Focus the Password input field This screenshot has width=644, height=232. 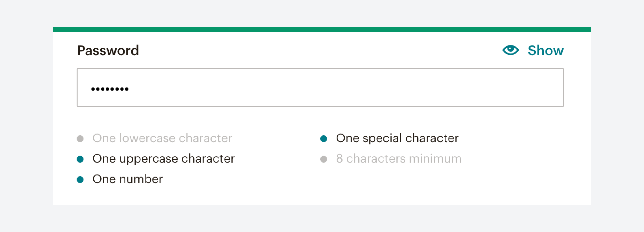(320, 88)
